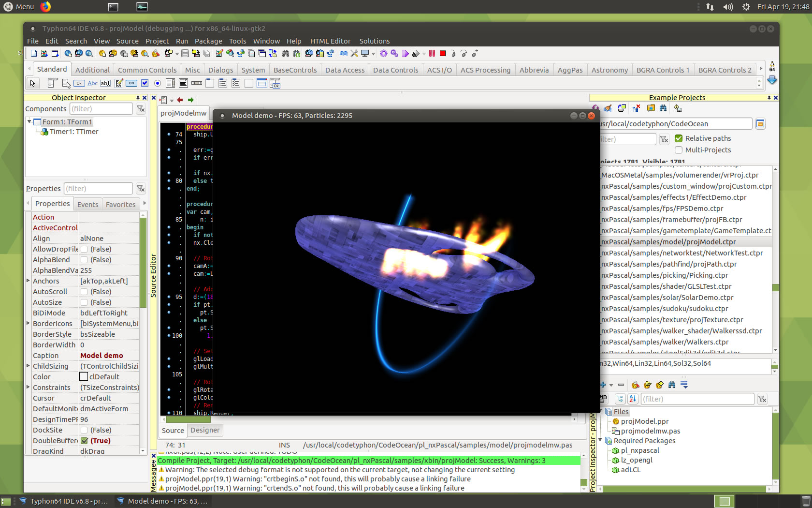
Task: Click the minus remove icon in Project Inspector
Action: pos(621,385)
